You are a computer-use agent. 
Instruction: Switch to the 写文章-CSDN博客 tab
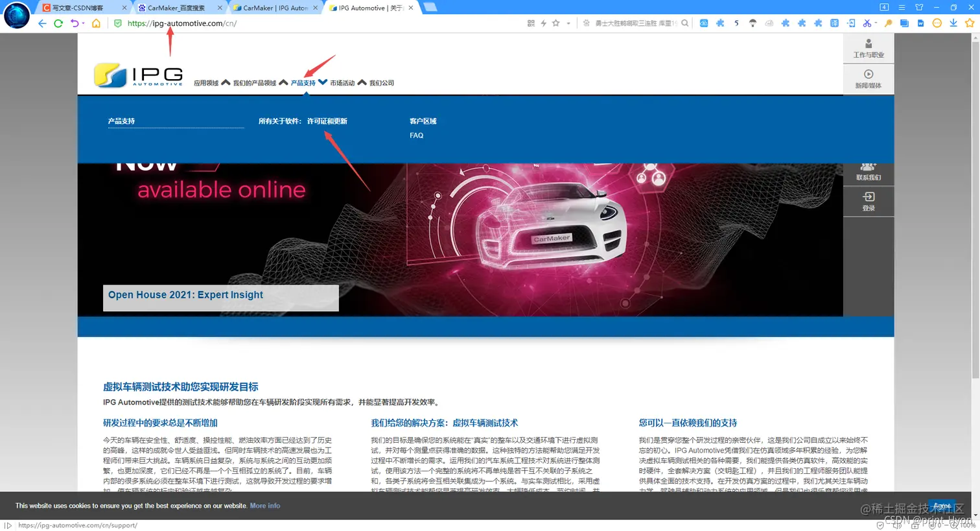pyautogui.click(x=78, y=8)
